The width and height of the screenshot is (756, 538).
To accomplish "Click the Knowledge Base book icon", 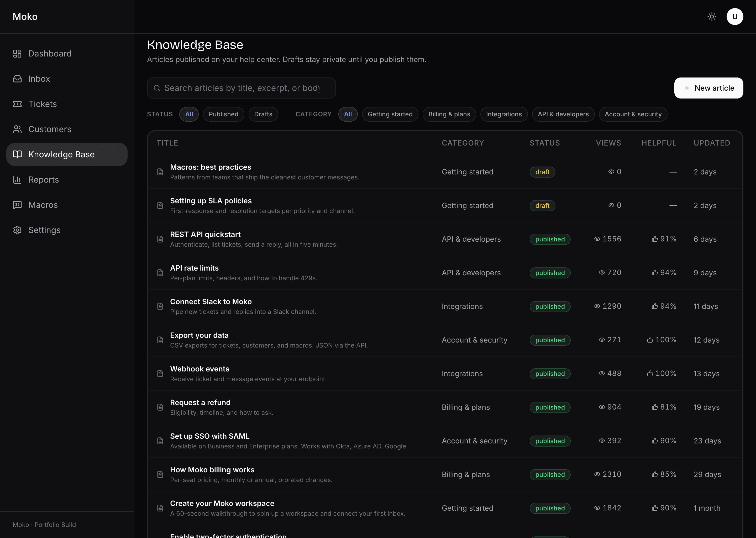I will point(17,154).
